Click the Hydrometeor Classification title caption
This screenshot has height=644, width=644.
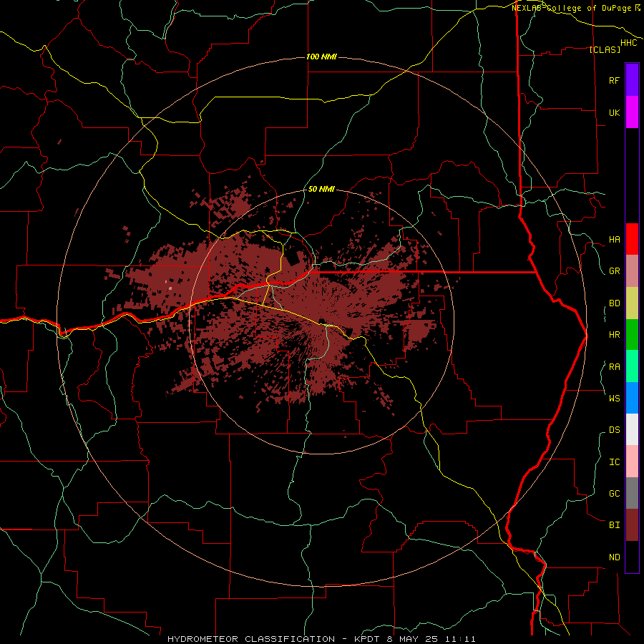pos(321,639)
